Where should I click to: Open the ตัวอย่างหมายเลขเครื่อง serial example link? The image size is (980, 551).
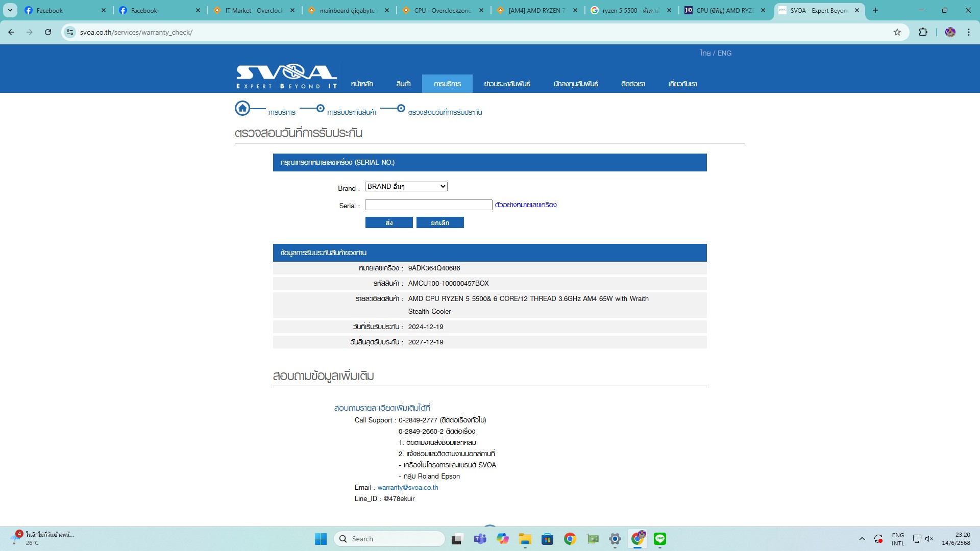coord(526,205)
